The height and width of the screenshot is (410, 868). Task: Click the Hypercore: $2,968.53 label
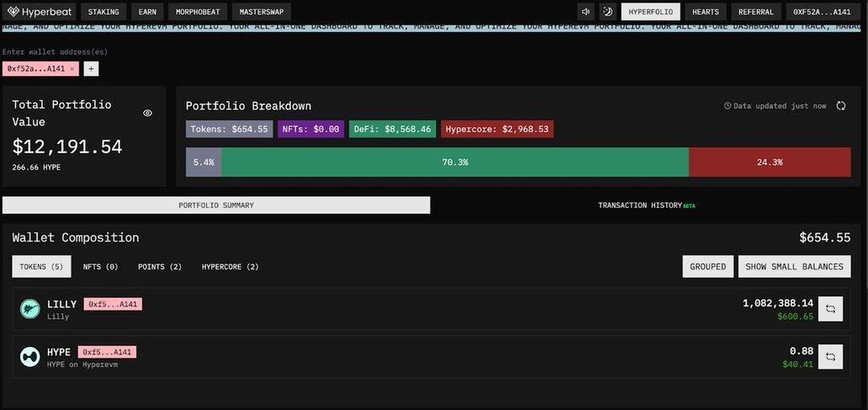pyautogui.click(x=497, y=130)
